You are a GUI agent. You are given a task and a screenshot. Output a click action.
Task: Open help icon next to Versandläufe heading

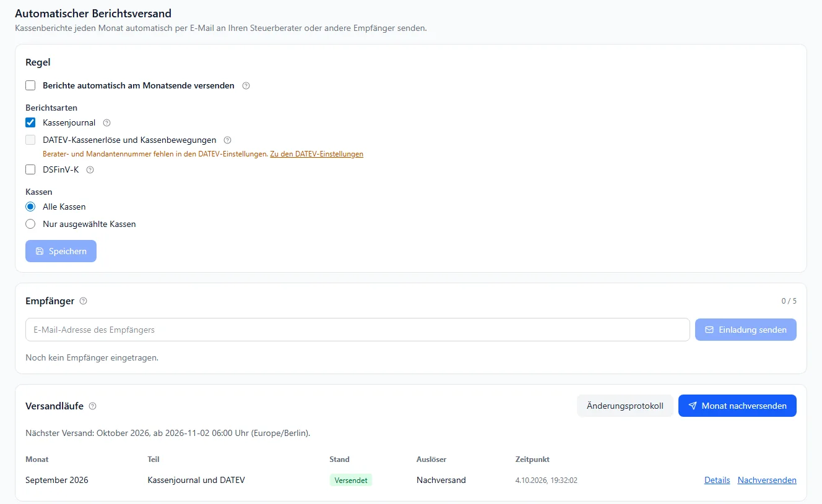point(93,406)
